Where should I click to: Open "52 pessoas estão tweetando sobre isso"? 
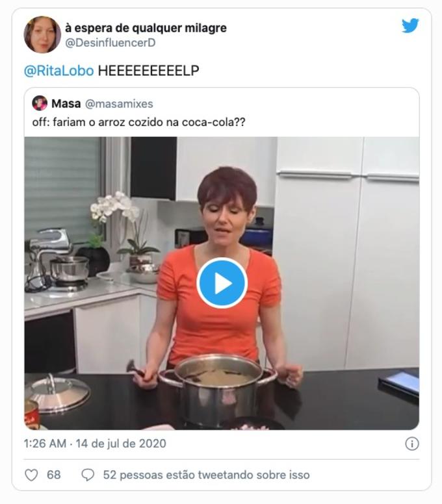pyautogui.click(x=206, y=475)
